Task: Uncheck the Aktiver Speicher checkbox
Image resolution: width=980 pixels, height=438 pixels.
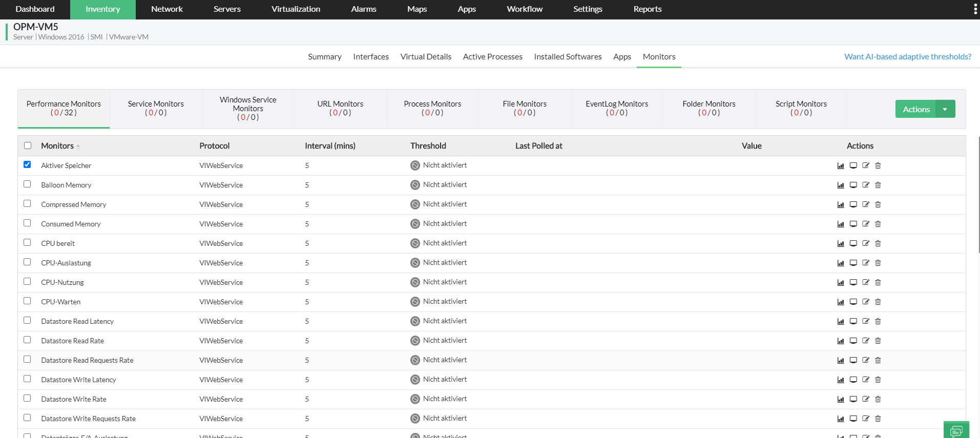Action: coord(27,164)
